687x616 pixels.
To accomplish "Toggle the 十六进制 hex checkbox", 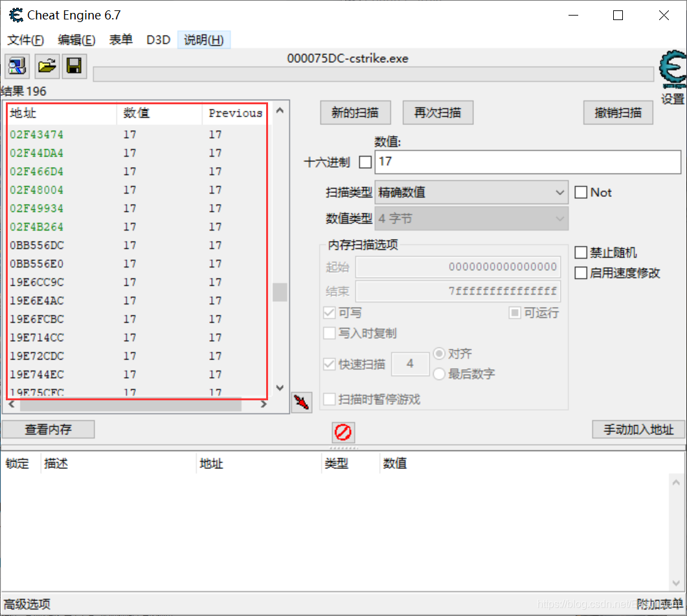I will pos(365,162).
